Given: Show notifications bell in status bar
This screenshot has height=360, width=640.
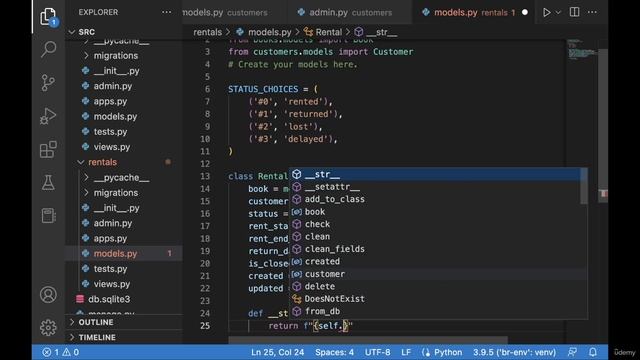Looking at the screenshot, I should (593, 352).
